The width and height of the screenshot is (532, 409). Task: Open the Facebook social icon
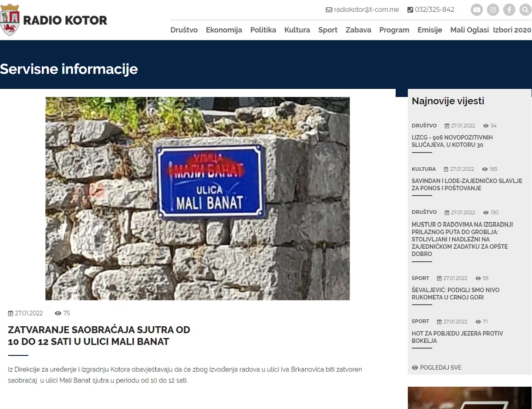pos(509,10)
